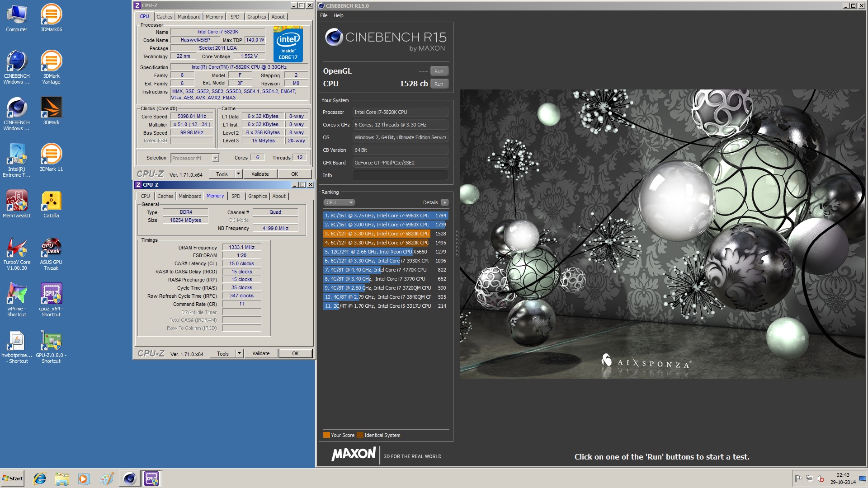
Task: Open the ASUS GPU Tweak shortcut
Action: [51, 253]
